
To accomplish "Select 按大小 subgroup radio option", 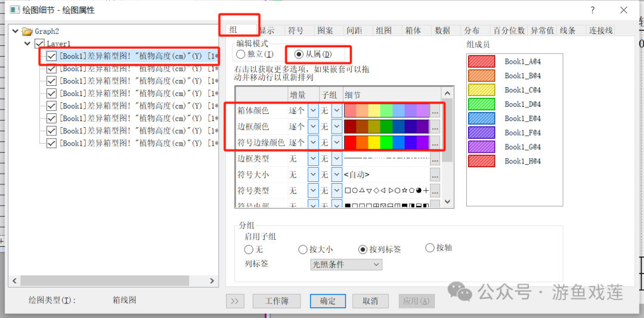I will (303, 249).
